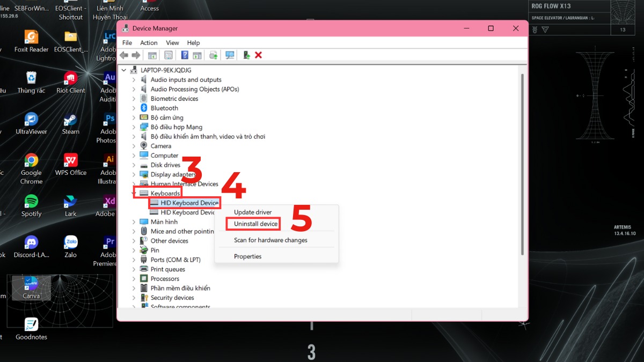
Task: Select Uninstall device from the context menu
Action: pyautogui.click(x=253, y=224)
